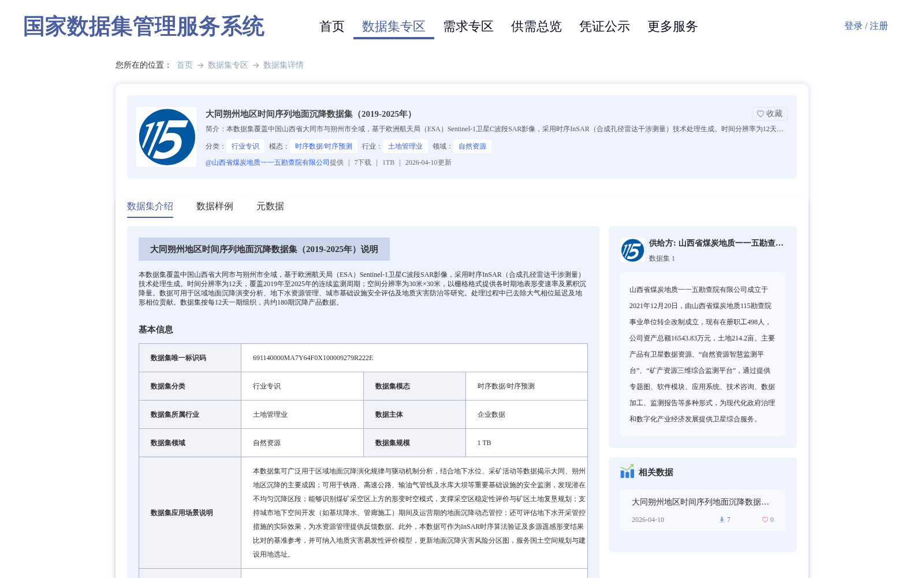The height and width of the screenshot is (578, 924).
Task: Click the 说明 section heading banner
Action: [264, 249]
